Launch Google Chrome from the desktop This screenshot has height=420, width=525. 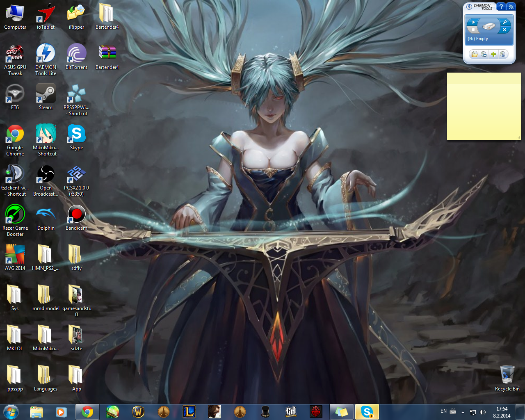pos(15,140)
